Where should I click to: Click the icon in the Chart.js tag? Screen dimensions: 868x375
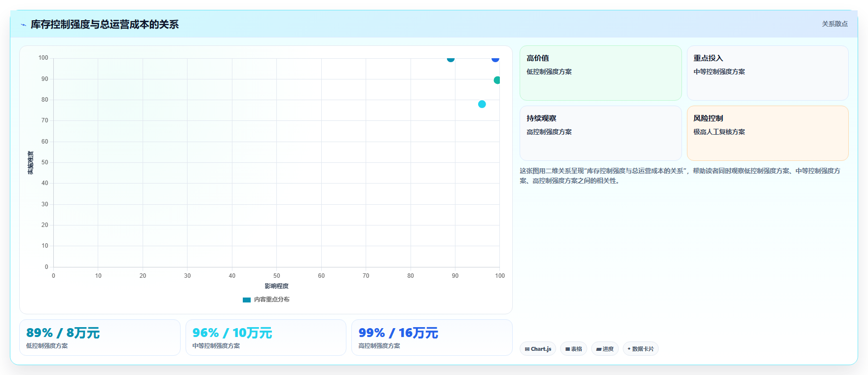pyautogui.click(x=527, y=349)
